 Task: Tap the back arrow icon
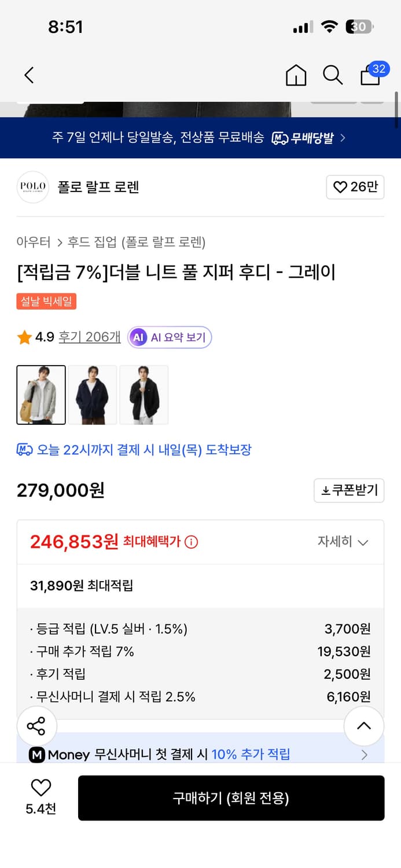(29, 75)
